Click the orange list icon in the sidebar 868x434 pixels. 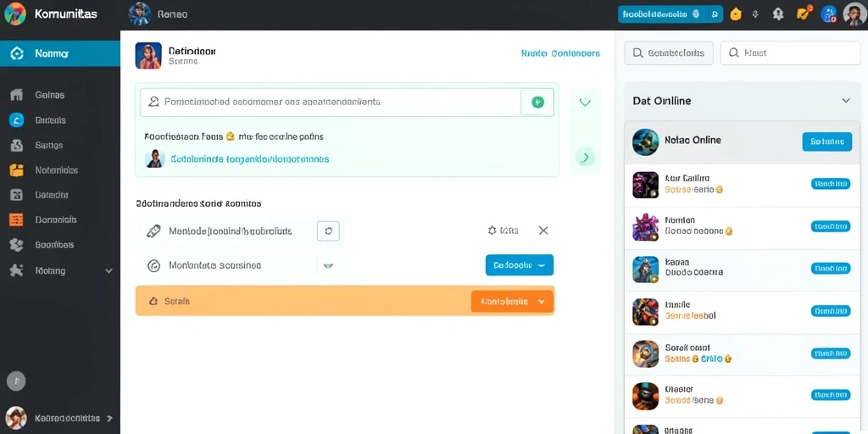click(x=17, y=220)
